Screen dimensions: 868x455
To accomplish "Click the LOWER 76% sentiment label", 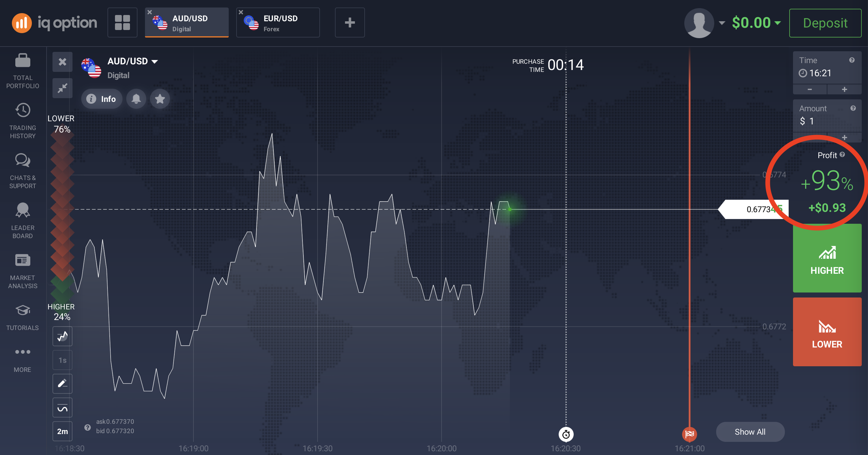I will coord(61,124).
